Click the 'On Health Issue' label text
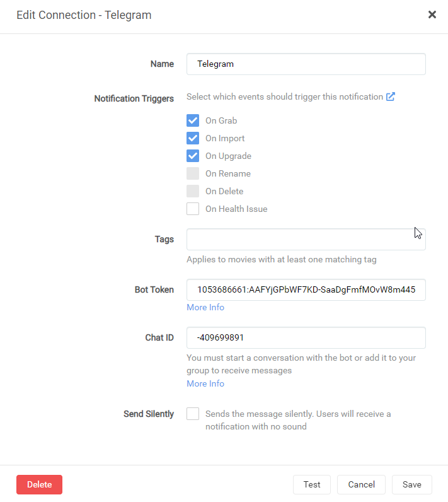The image size is (448, 502). (236, 209)
